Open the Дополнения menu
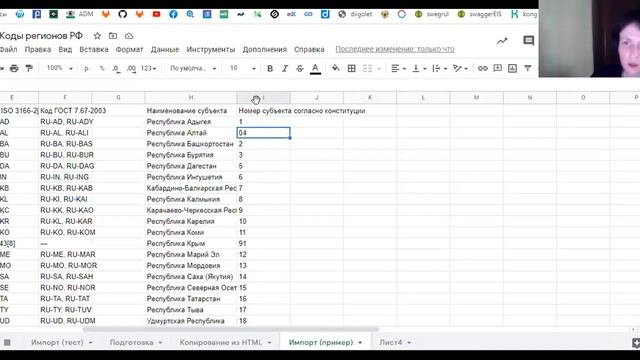Viewport: 640px width, 360px height. (x=264, y=49)
